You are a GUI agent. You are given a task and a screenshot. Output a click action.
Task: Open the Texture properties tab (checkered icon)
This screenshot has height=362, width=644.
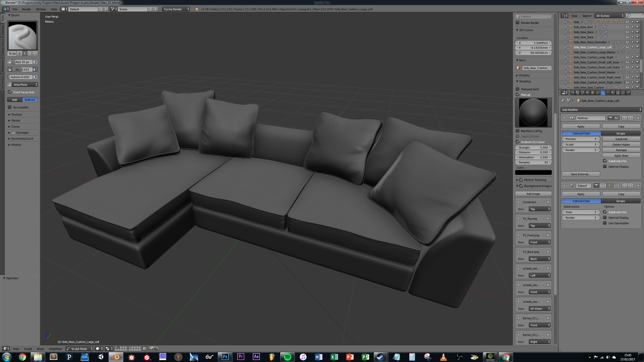[618, 93]
